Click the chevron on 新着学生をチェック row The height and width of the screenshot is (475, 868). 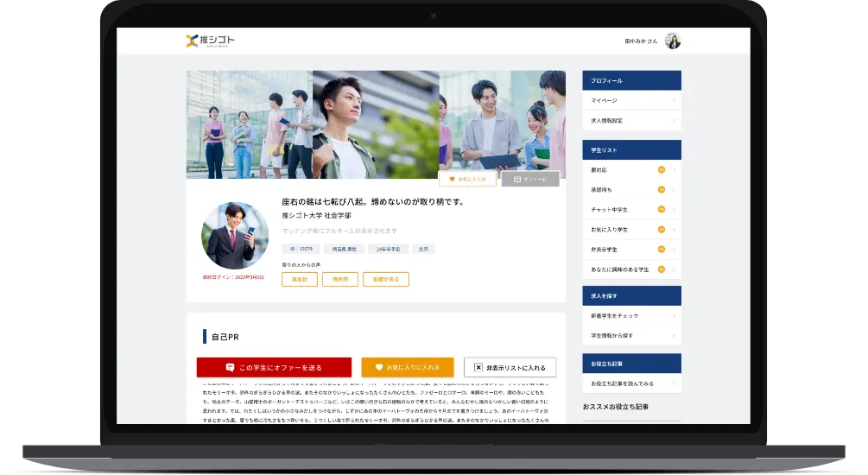tap(674, 315)
